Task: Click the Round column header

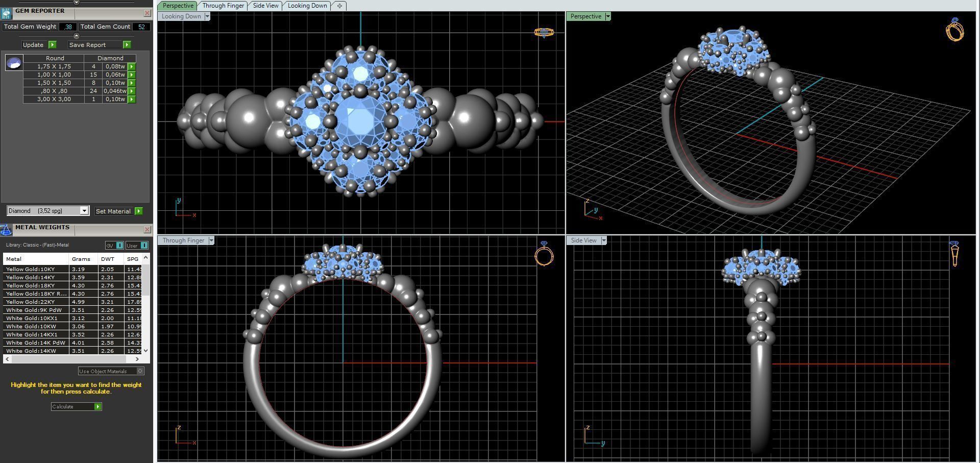Action: point(55,58)
